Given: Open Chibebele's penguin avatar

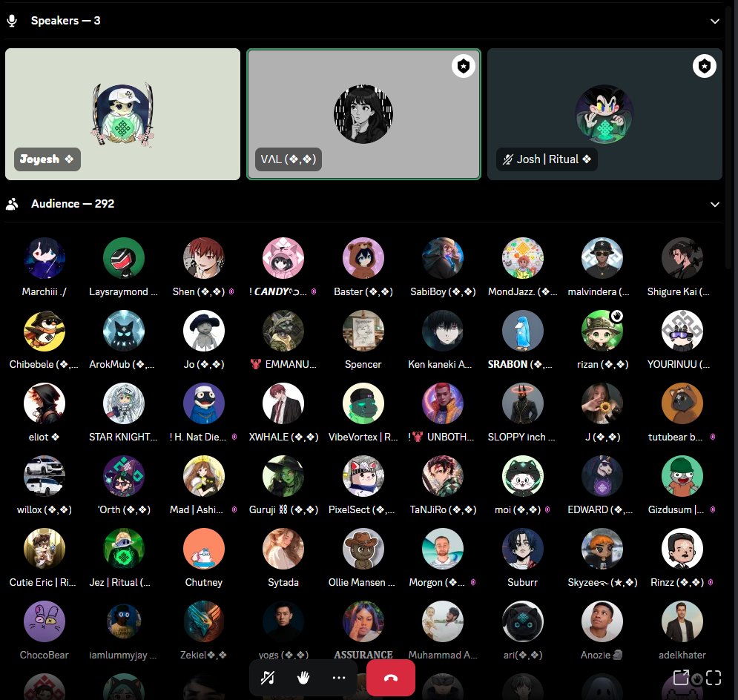Looking at the screenshot, I should pyautogui.click(x=45, y=331).
